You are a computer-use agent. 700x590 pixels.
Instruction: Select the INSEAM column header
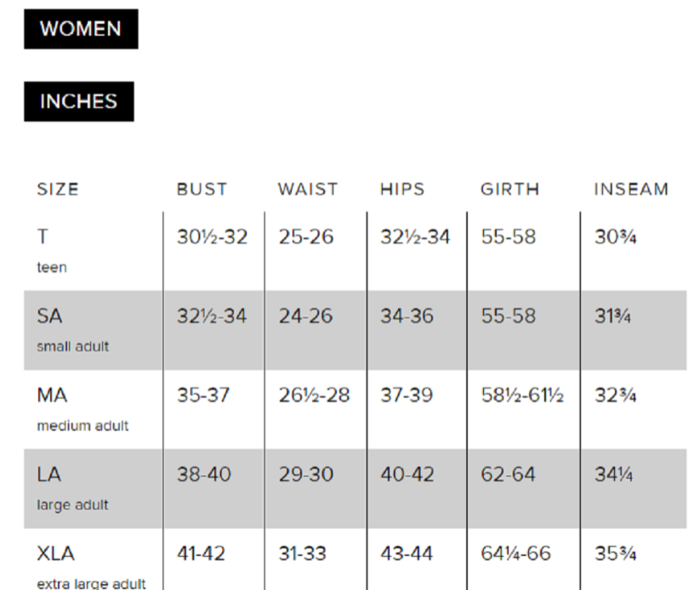pos(631,190)
